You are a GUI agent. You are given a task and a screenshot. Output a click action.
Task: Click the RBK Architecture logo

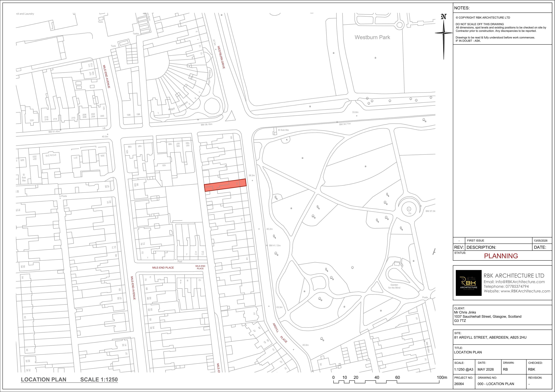(x=468, y=283)
